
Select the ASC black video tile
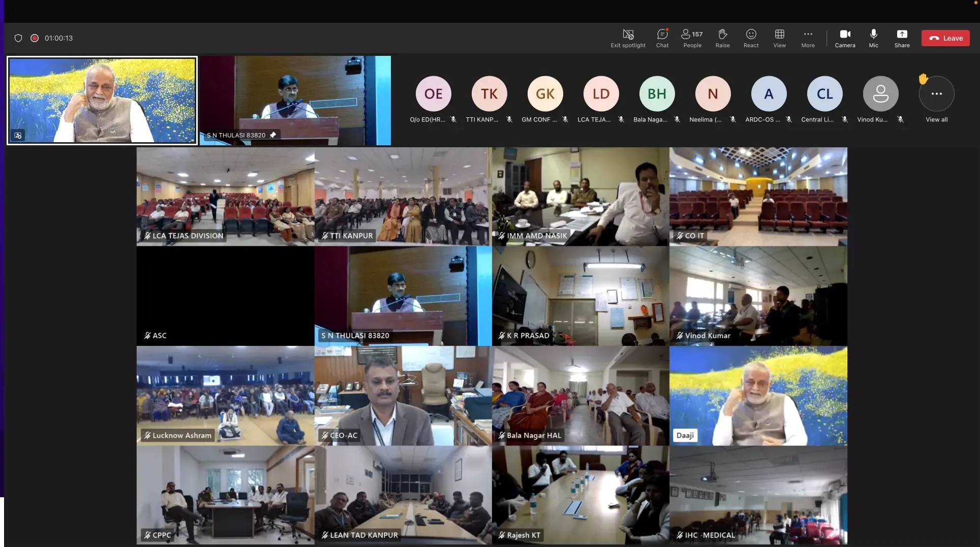coord(225,296)
